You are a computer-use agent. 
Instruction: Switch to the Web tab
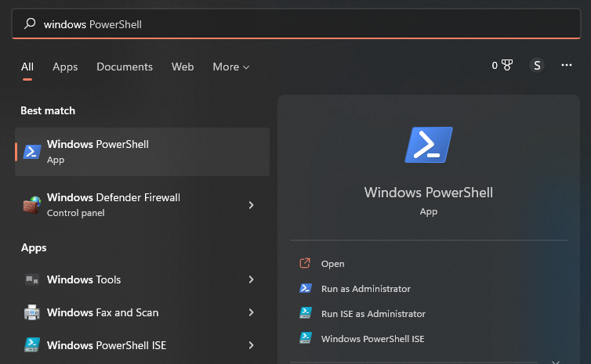pyautogui.click(x=183, y=67)
